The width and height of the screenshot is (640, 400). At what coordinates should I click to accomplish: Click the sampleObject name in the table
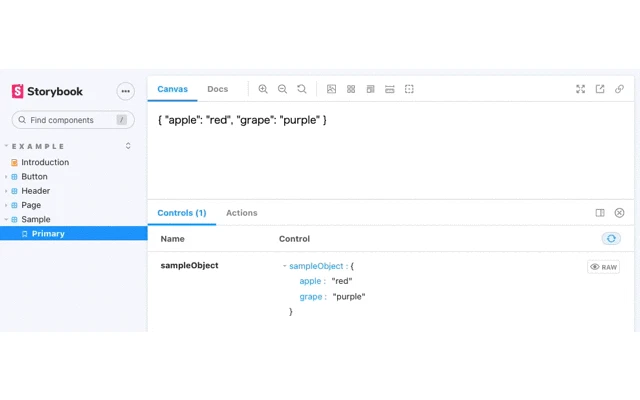(189, 265)
